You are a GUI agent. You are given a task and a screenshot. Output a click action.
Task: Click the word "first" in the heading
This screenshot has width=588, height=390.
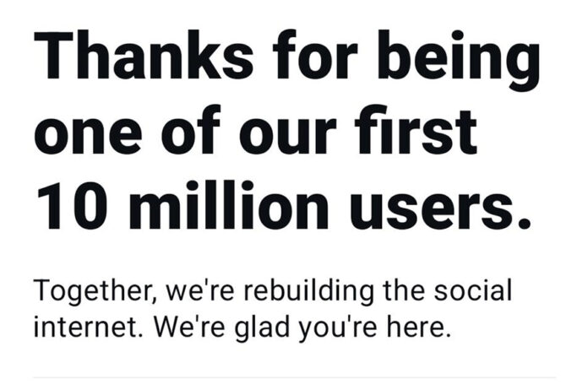(x=418, y=131)
